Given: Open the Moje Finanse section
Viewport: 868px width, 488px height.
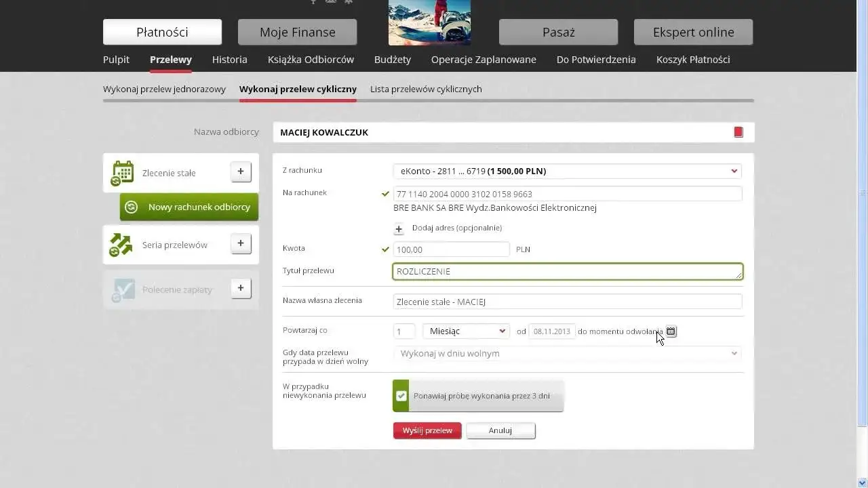Looking at the screenshot, I should point(297,32).
